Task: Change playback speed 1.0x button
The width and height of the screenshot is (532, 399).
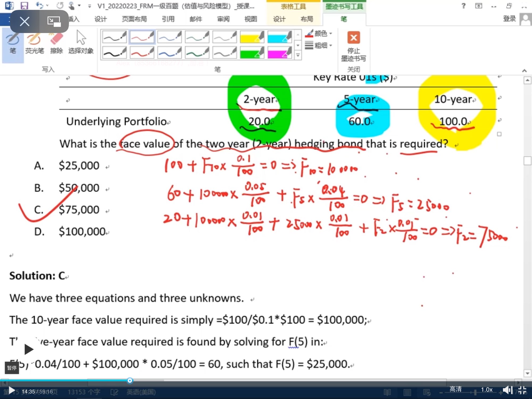Action: point(487,390)
